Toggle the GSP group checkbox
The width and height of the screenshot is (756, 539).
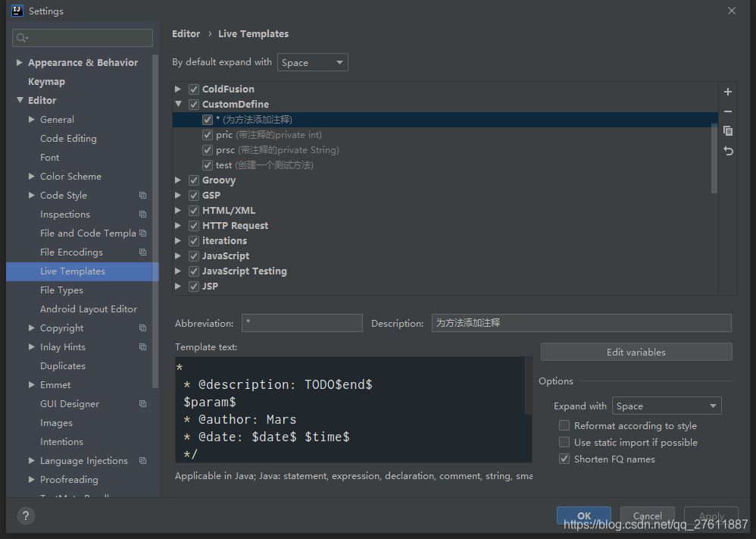click(194, 196)
